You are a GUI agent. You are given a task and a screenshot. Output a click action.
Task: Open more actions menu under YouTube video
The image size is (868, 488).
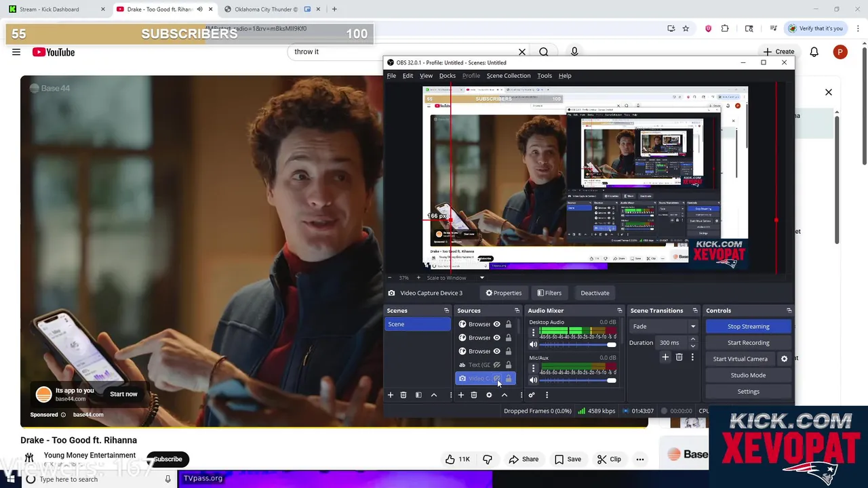(639, 460)
